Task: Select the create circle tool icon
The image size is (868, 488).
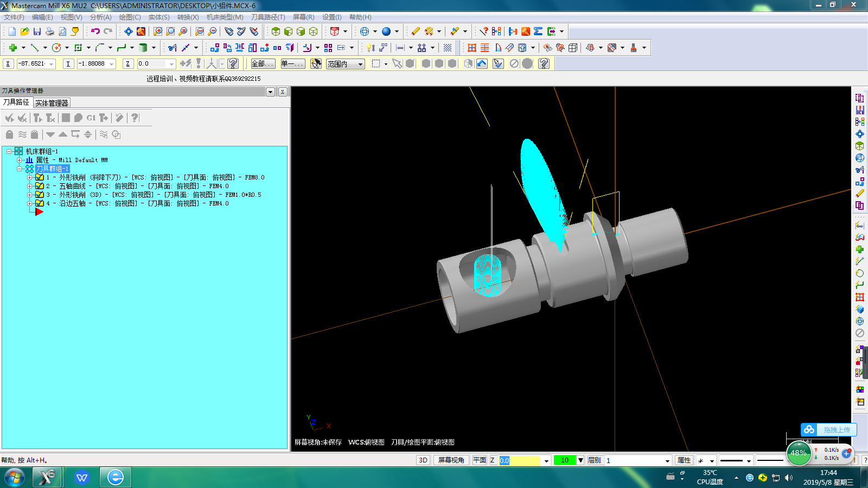Action: [x=56, y=48]
